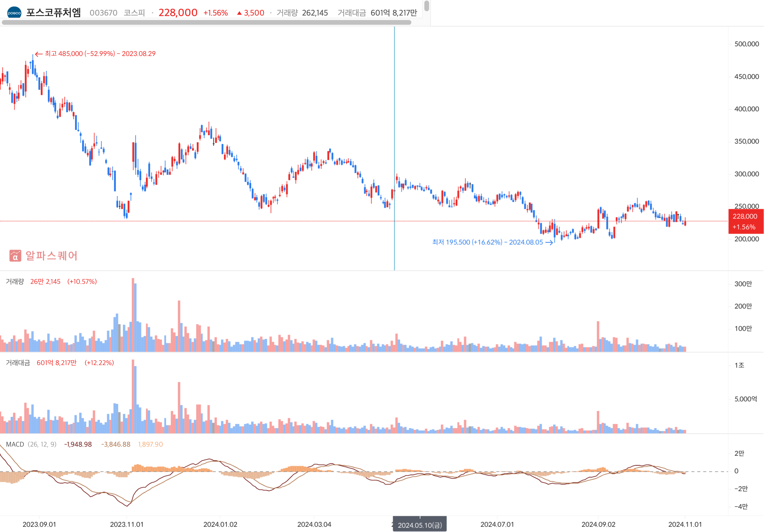Click the ▲3,500 price change value

(x=251, y=13)
